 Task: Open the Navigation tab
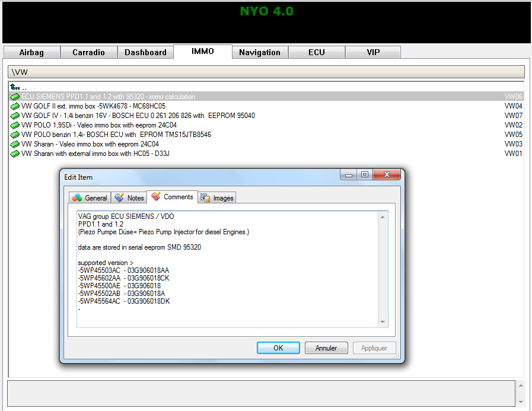260,52
